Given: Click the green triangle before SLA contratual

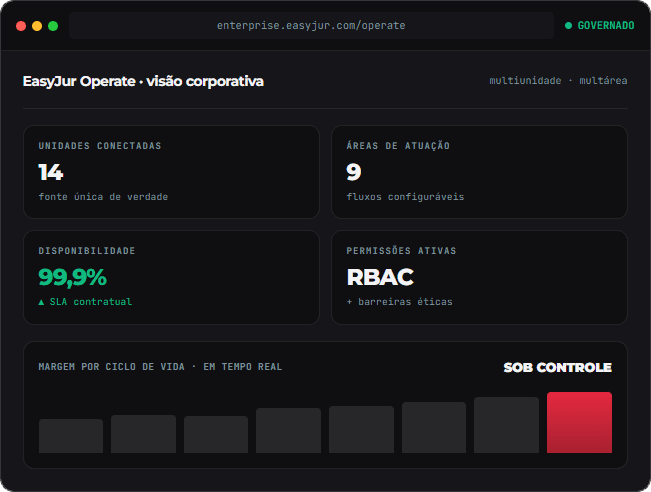Looking at the screenshot, I should (41, 302).
